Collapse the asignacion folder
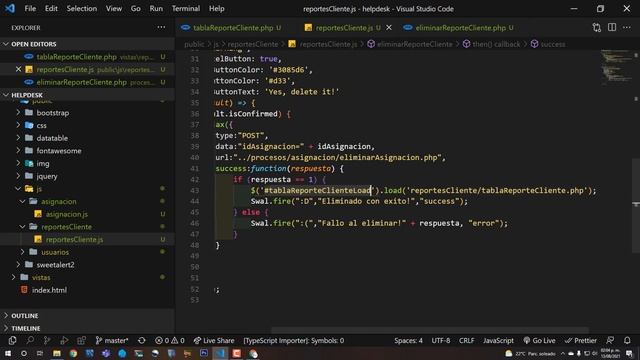 [87, 201]
